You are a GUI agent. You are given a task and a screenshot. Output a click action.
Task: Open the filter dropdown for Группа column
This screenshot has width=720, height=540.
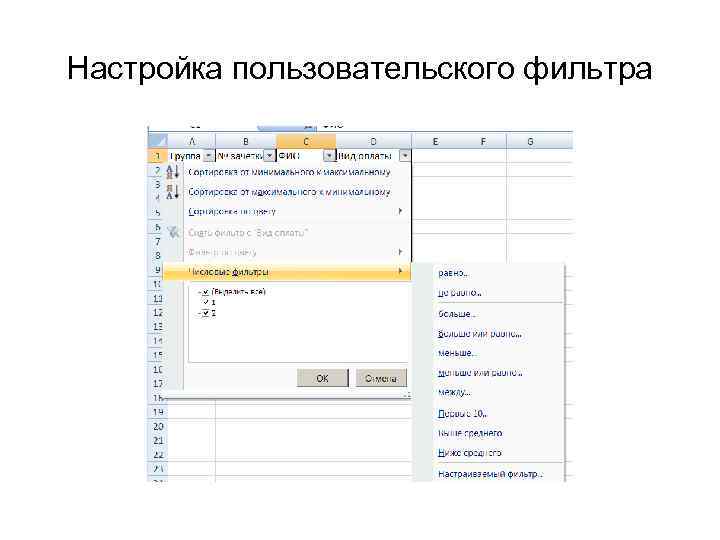(x=208, y=156)
